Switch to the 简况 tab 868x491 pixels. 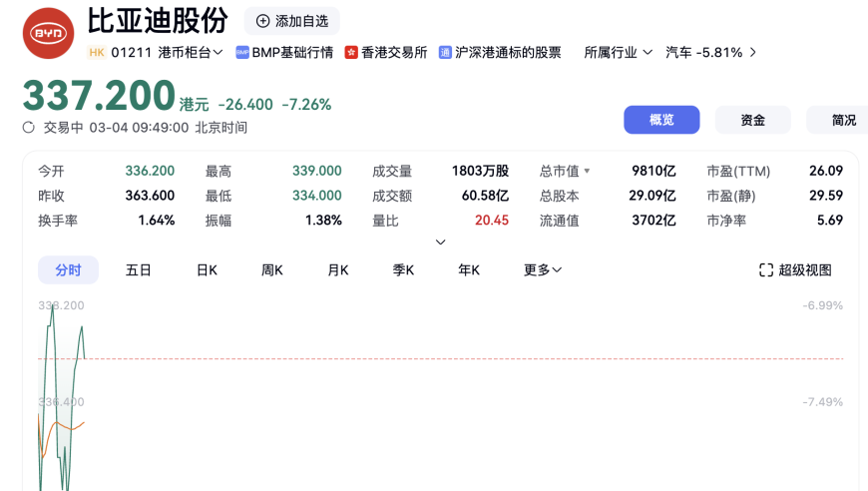click(837, 120)
